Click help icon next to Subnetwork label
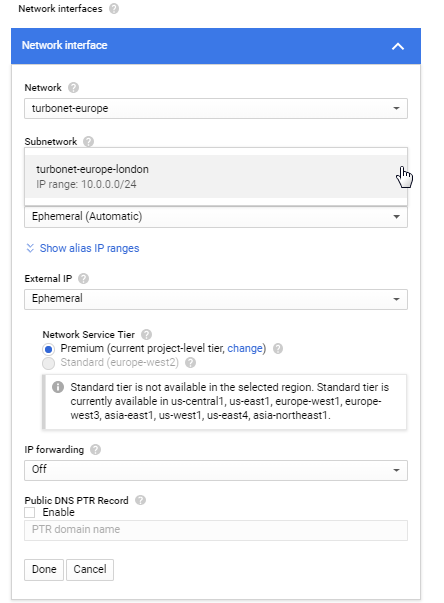 pyautogui.click(x=88, y=142)
